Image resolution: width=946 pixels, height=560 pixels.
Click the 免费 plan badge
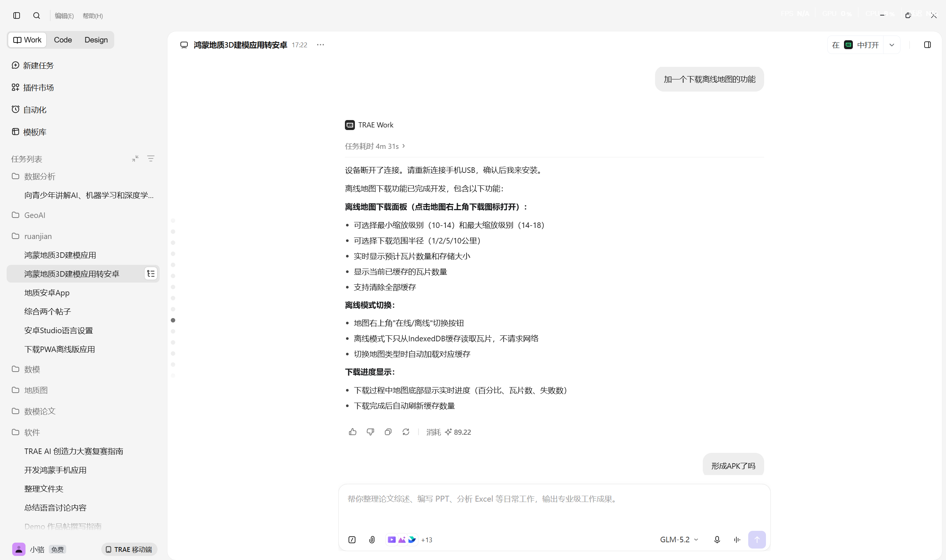pyautogui.click(x=57, y=550)
